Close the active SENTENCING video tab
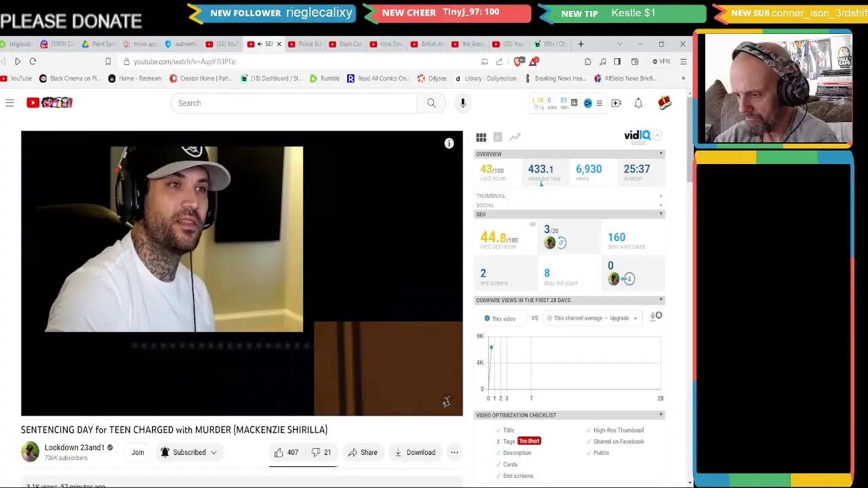The height and width of the screenshot is (488, 868). click(x=279, y=44)
